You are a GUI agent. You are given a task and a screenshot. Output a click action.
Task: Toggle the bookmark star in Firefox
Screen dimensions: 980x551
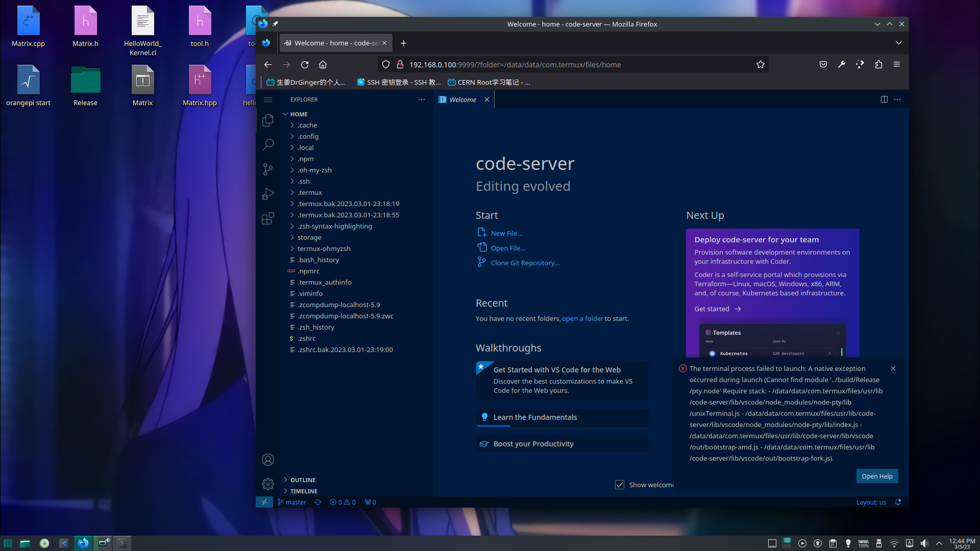tap(760, 64)
